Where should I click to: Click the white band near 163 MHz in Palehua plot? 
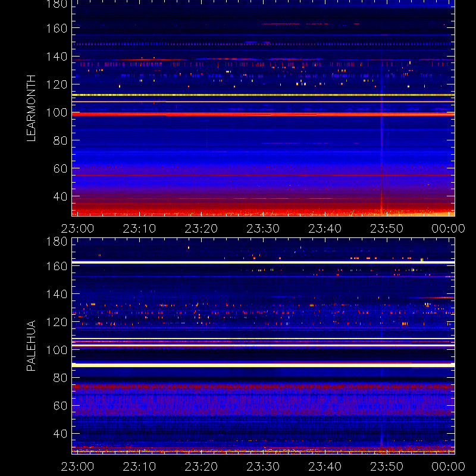click(x=263, y=262)
